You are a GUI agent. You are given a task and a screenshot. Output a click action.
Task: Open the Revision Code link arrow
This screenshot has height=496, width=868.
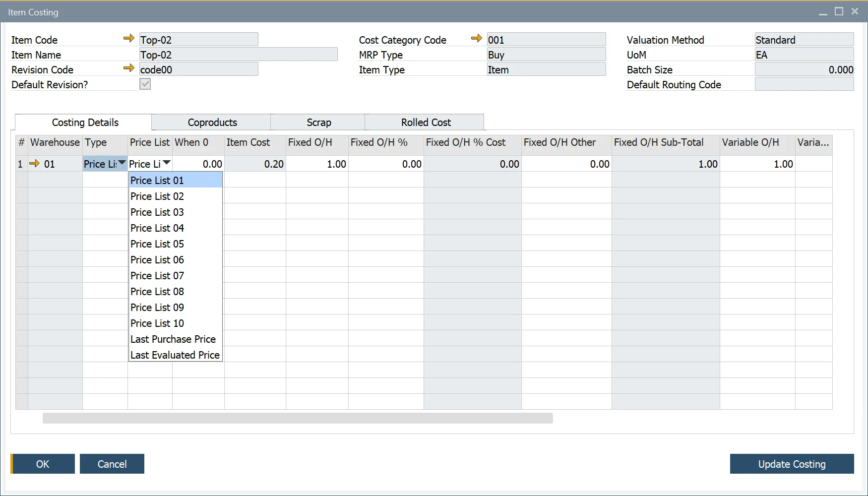(129, 68)
